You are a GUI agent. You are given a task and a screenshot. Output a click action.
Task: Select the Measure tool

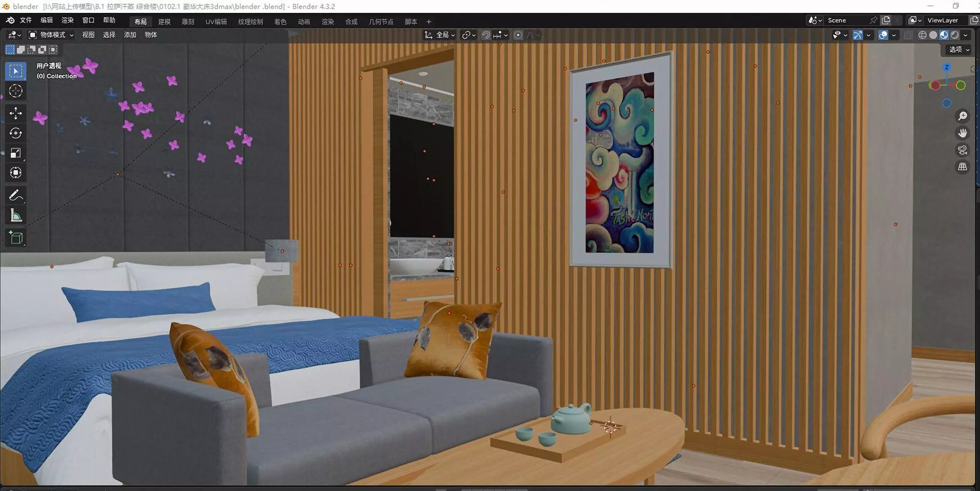tap(16, 215)
